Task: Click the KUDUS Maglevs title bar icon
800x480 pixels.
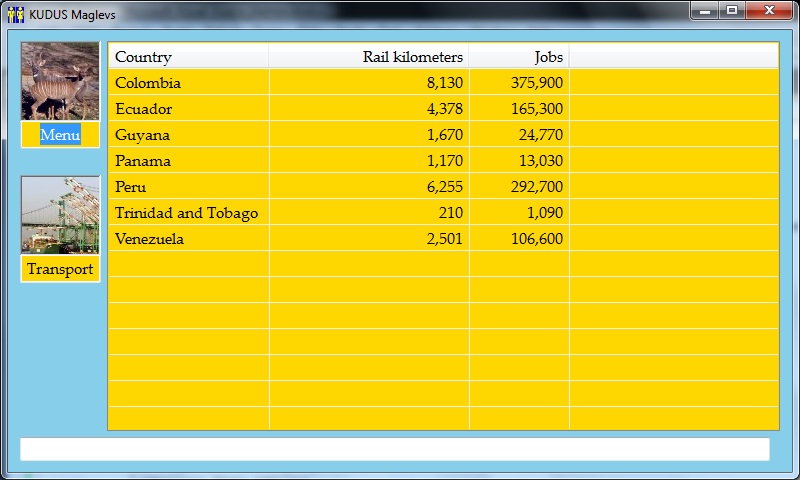Action: click(x=15, y=12)
